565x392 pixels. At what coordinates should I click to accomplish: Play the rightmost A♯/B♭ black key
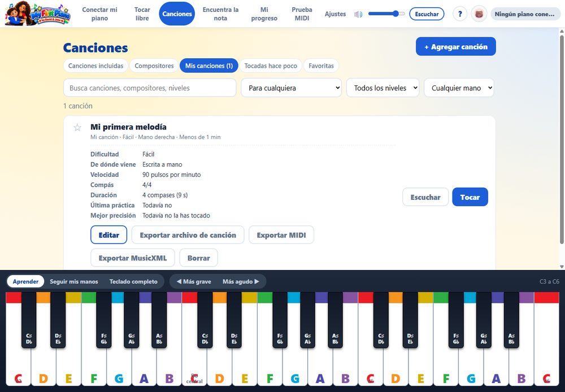coord(511,321)
